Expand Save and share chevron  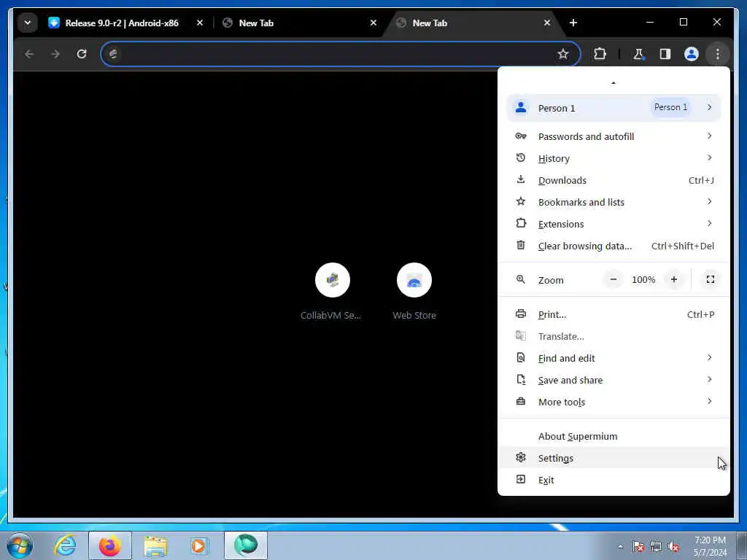[x=709, y=380]
